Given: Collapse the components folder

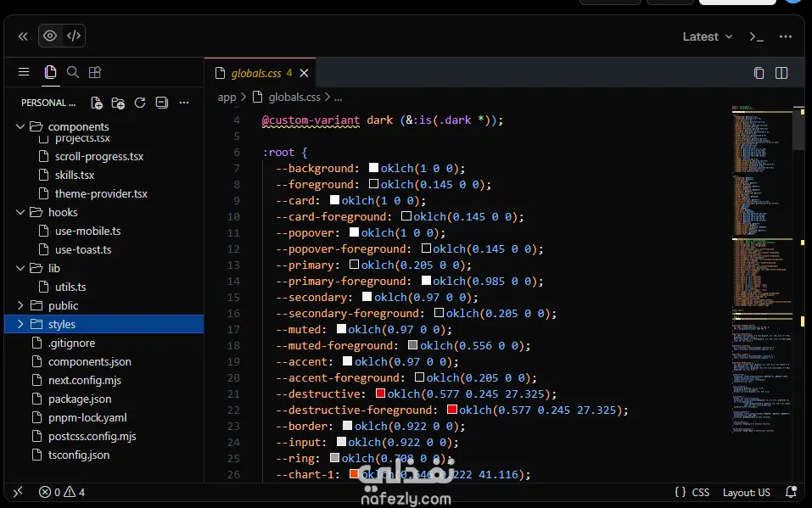Looking at the screenshot, I should (x=20, y=126).
